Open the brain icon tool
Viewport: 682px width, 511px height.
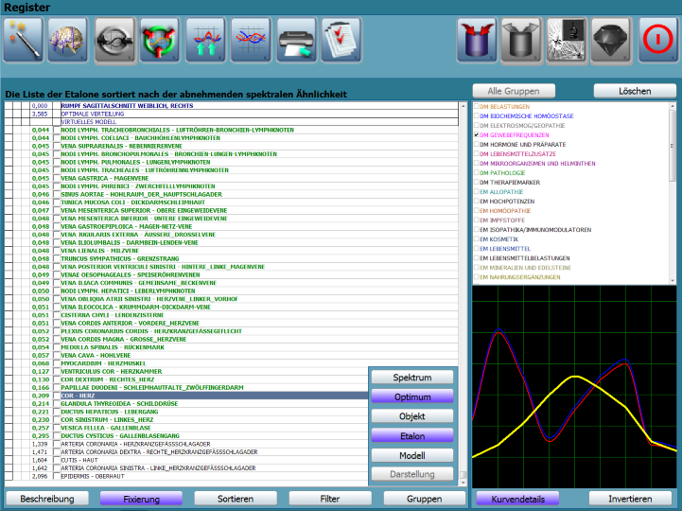pos(68,42)
